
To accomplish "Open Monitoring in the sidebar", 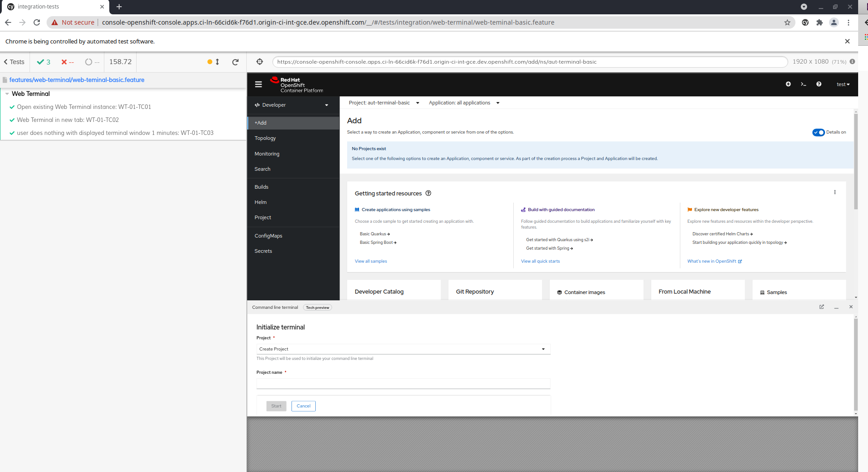I will 293,154.
